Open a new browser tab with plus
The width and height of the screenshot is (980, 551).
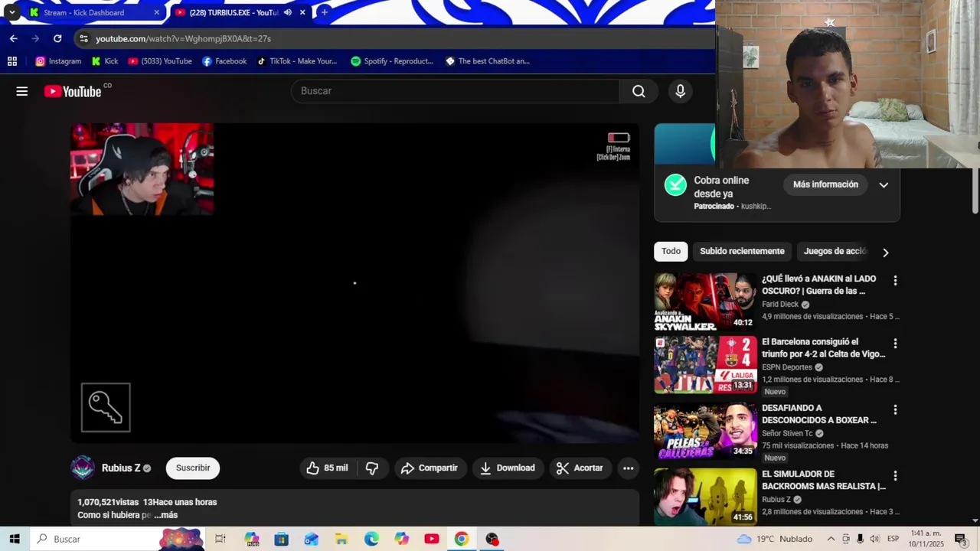pyautogui.click(x=325, y=12)
